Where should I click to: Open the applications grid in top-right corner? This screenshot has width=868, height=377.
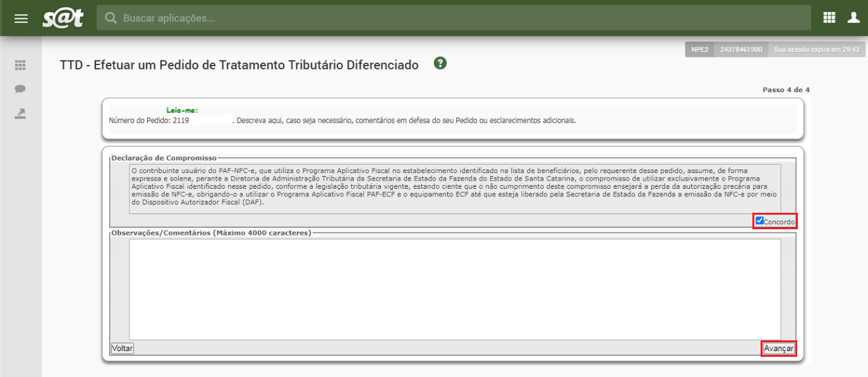(829, 18)
